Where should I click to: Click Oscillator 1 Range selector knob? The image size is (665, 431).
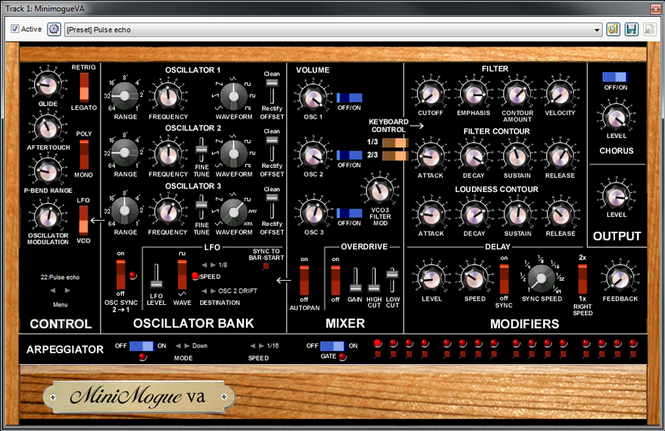[124, 96]
